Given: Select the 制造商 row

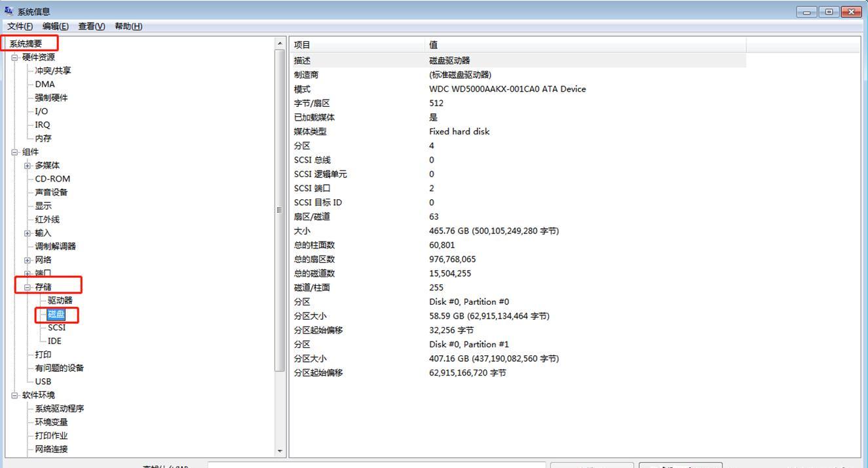Looking at the screenshot, I should [x=518, y=75].
